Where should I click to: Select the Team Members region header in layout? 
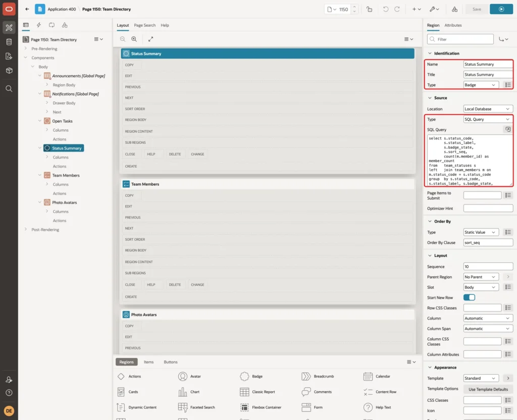(268, 184)
